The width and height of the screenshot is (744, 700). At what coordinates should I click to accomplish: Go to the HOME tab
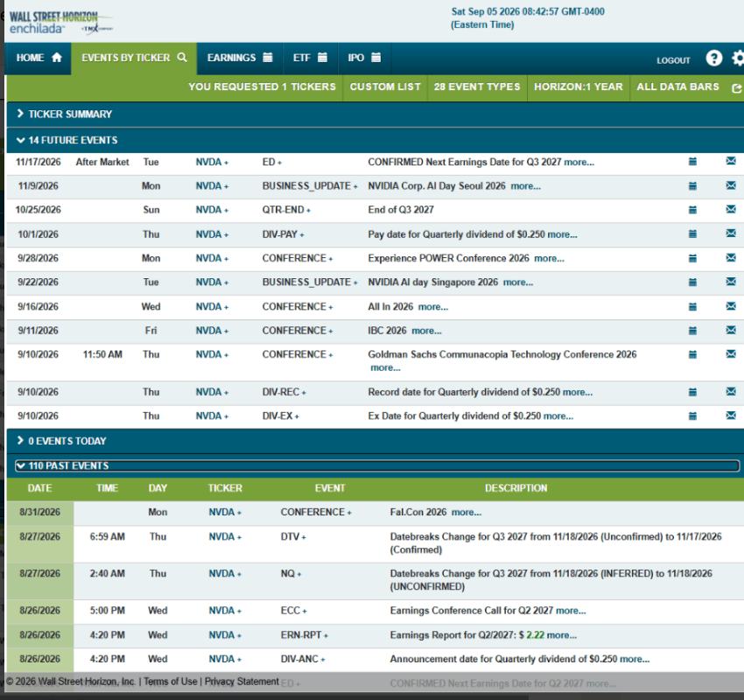tap(39, 58)
